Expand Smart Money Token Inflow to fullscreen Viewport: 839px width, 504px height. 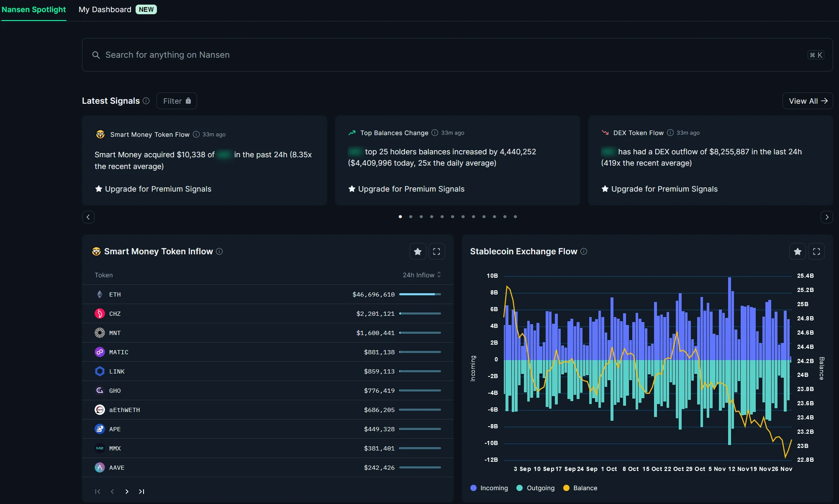(x=436, y=251)
